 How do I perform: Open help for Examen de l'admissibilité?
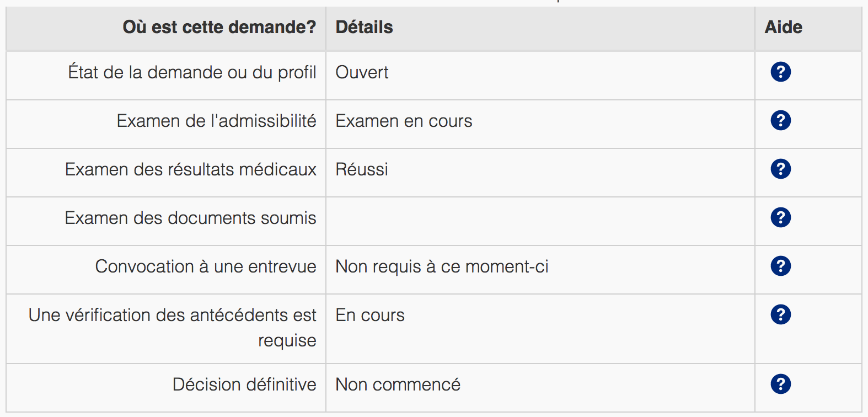click(x=780, y=120)
